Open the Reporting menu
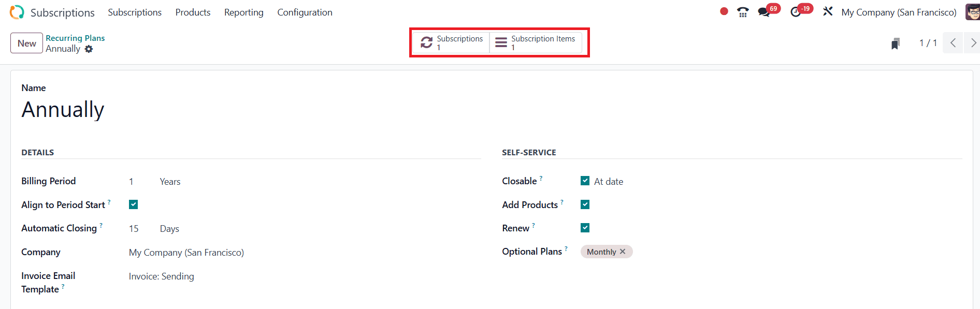The width and height of the screenshot is (980, 309). pyautogui.click(x=243, y=12)
